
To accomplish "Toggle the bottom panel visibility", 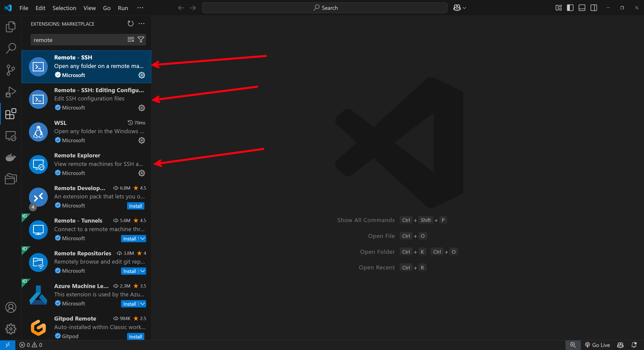I will (x=582, y=8).
